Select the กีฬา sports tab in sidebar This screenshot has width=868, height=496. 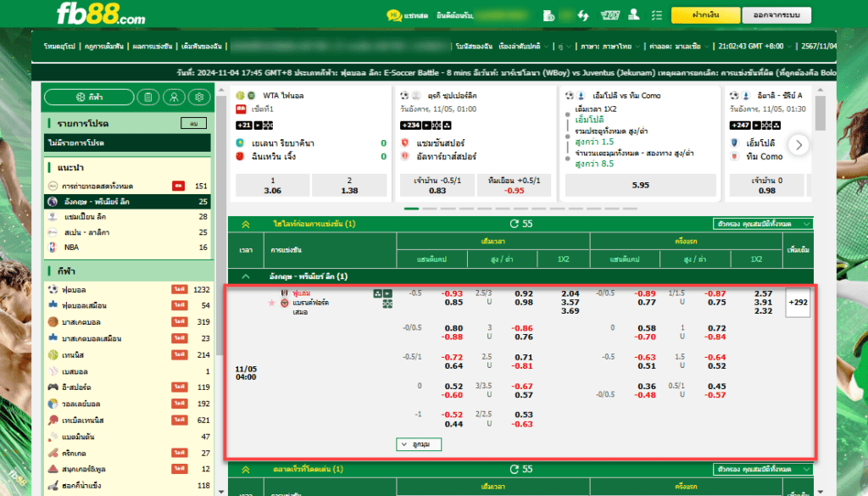coord(89,97)
